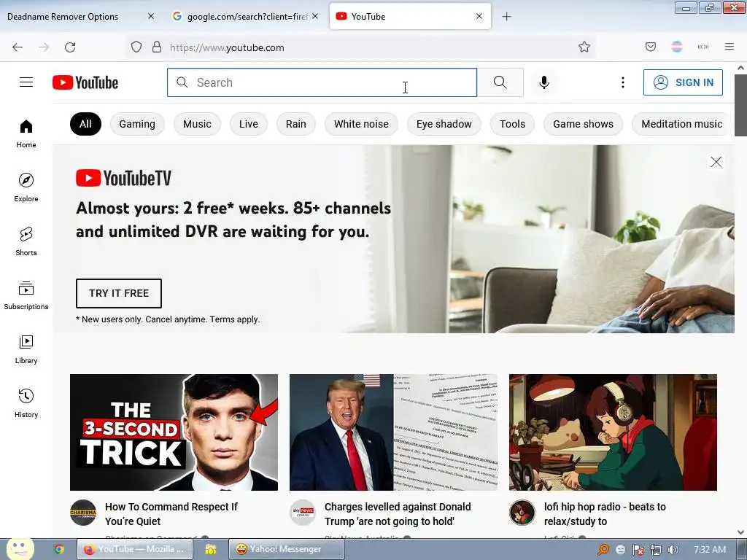Open the file explorer taskbar icon
The width and height of the screenshot is (747, 560).
tap(211, 550)
